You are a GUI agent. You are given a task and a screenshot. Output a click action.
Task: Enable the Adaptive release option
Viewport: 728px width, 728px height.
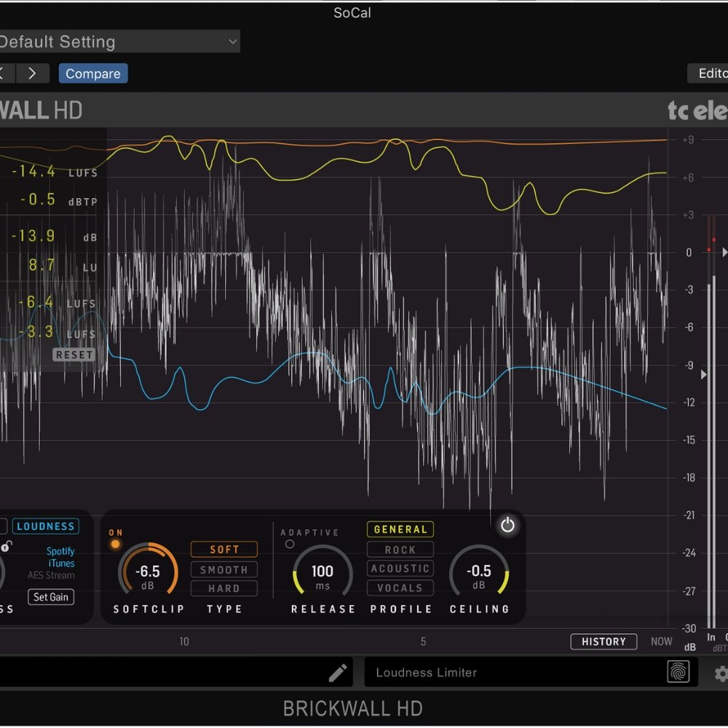point(290,544)
